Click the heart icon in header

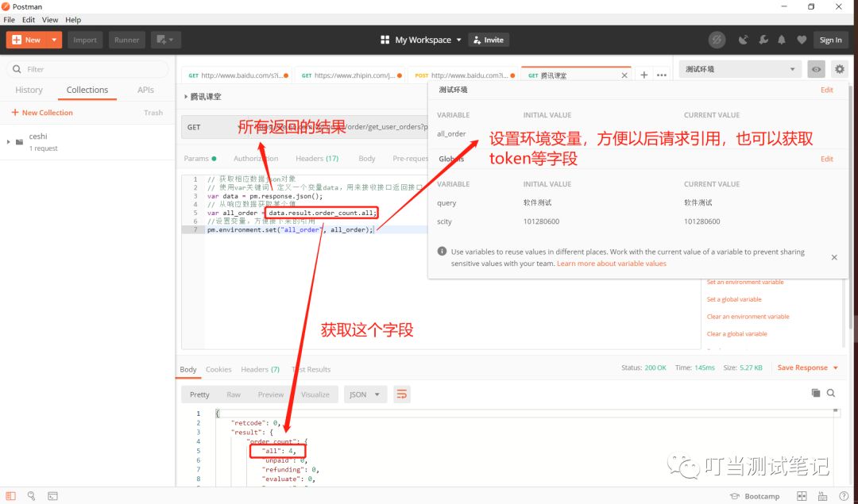tap(802, 40)
